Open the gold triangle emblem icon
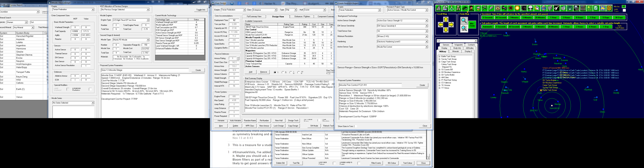 (498, 8)
